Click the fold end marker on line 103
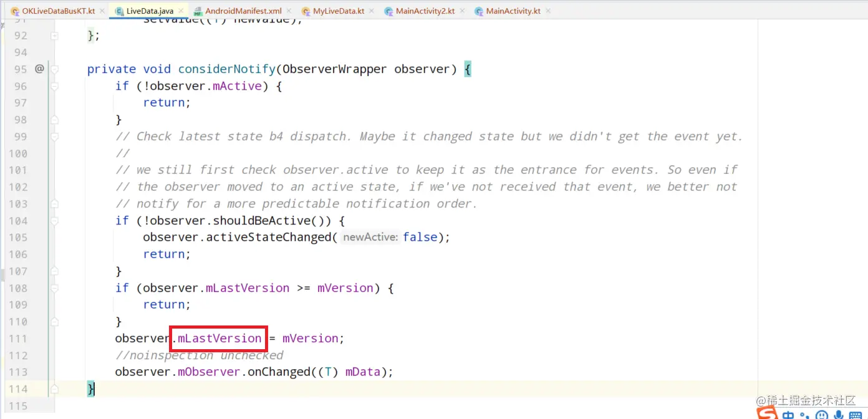The height and width of the screenshot is (419, 868). [55, 204]
